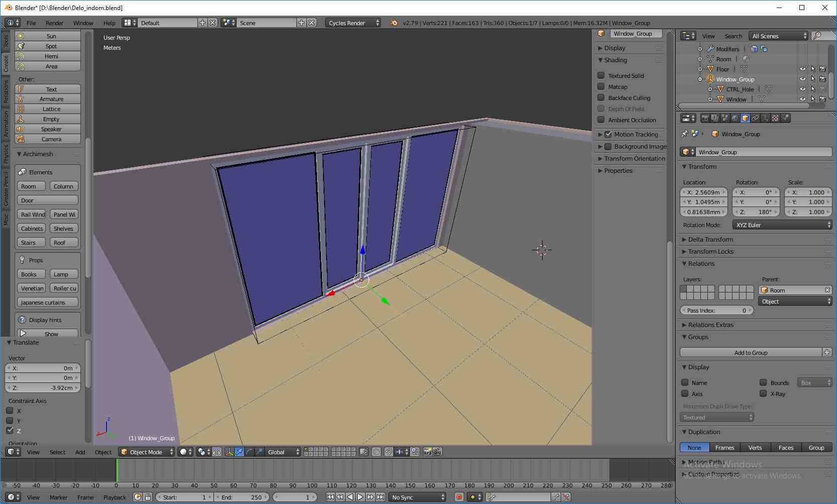Select the Translate manipulator arrow icon
Viewport: 837px width, 504px height.
(239, 452)
